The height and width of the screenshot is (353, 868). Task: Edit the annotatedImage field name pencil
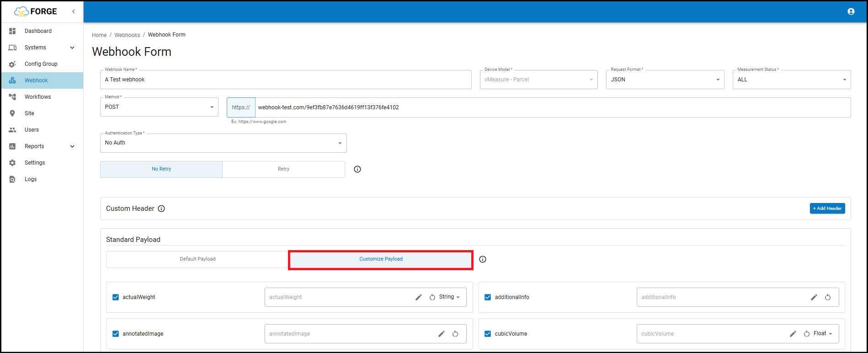point(442,334)
